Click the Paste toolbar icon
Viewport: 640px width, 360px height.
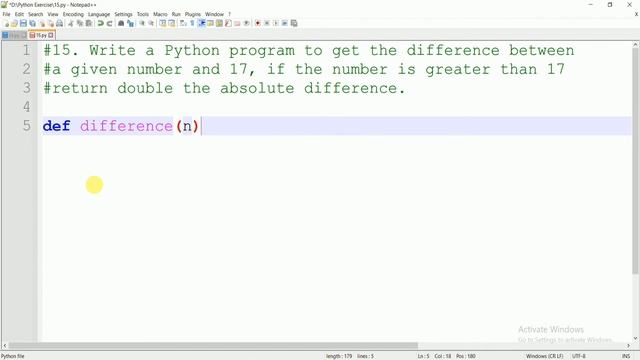[89, 23]
